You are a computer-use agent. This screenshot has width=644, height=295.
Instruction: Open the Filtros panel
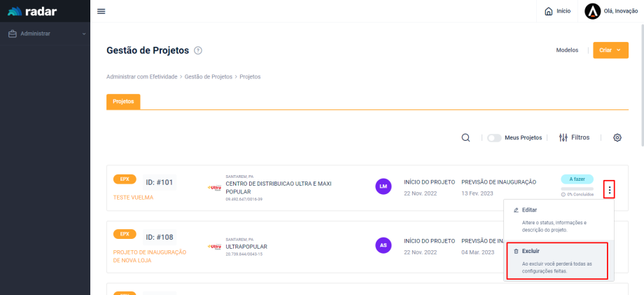point(574,138)
